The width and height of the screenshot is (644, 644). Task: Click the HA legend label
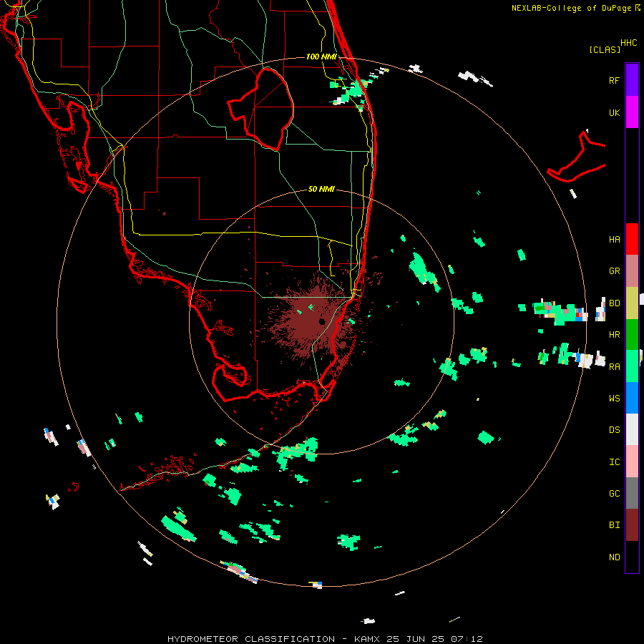(614, 240)
